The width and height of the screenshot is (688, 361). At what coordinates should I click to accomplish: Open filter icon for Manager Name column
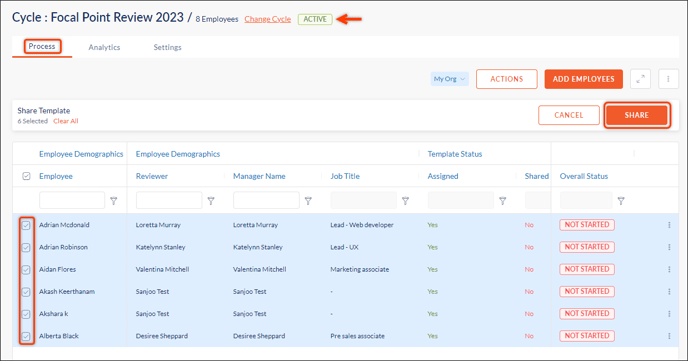point(308,201)
